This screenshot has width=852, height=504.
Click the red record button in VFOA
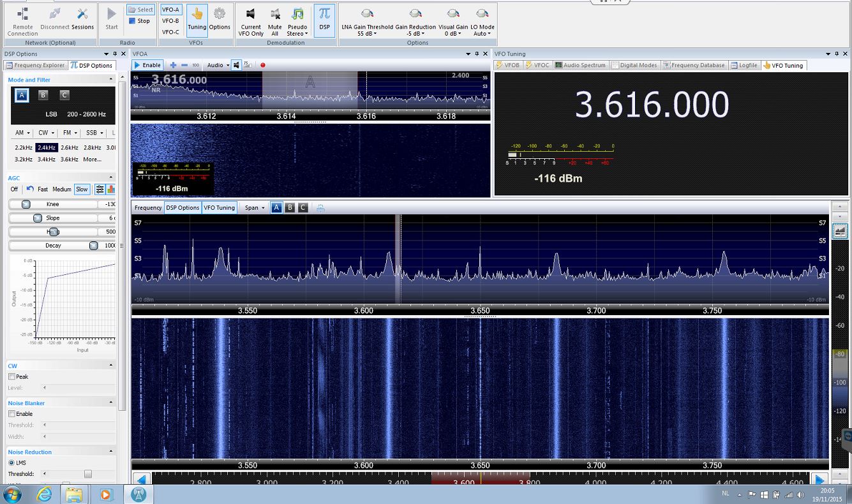coord(262,65)
